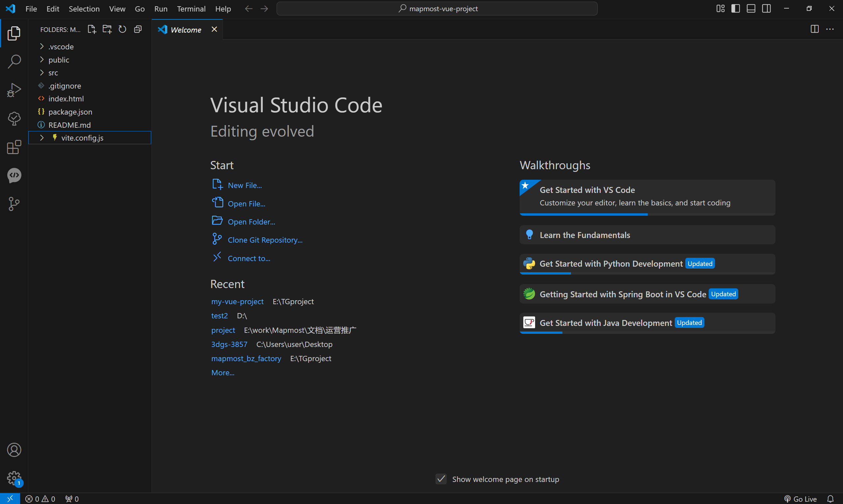Open remote window indicator in status bar
Viewport: 843px width, 504px height.
(10, 498)
